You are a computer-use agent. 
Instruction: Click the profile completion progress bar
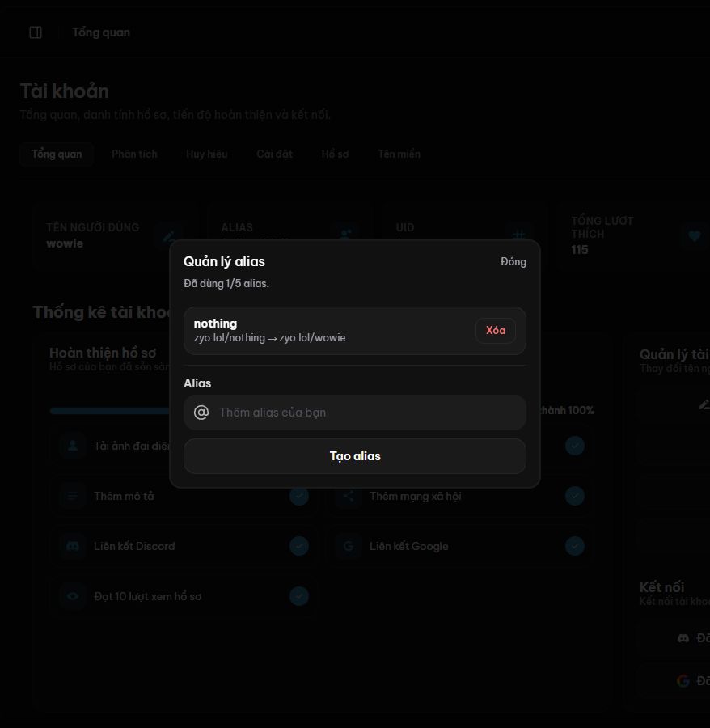[111, 411]
